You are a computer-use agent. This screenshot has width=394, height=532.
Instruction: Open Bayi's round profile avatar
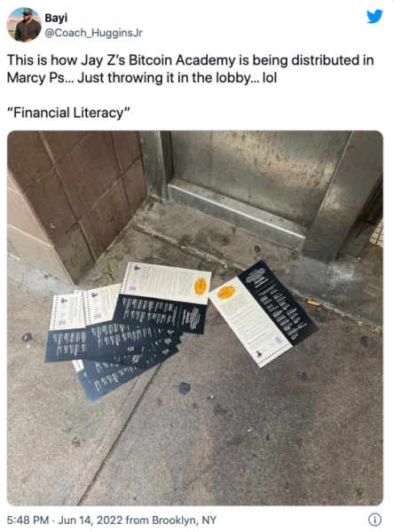coord(24,25)
